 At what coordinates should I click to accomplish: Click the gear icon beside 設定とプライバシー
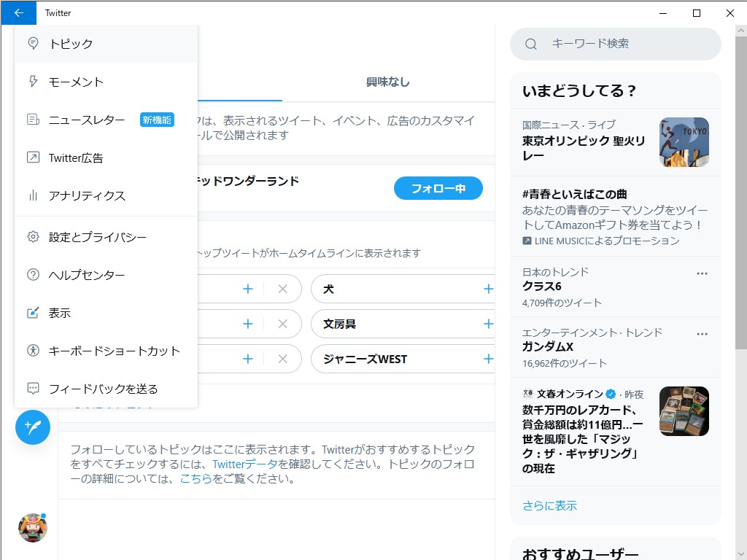click(32, 237)
